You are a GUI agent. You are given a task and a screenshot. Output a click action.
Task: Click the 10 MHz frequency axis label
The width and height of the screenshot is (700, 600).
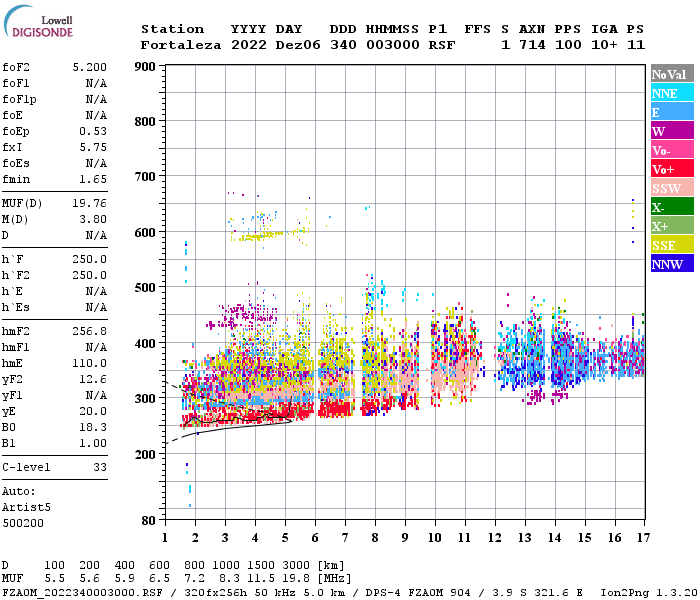coord(435,538)
